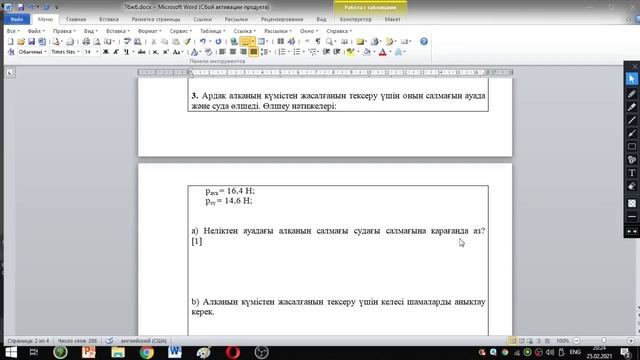Save the document with the floppy disk icon

31,42
